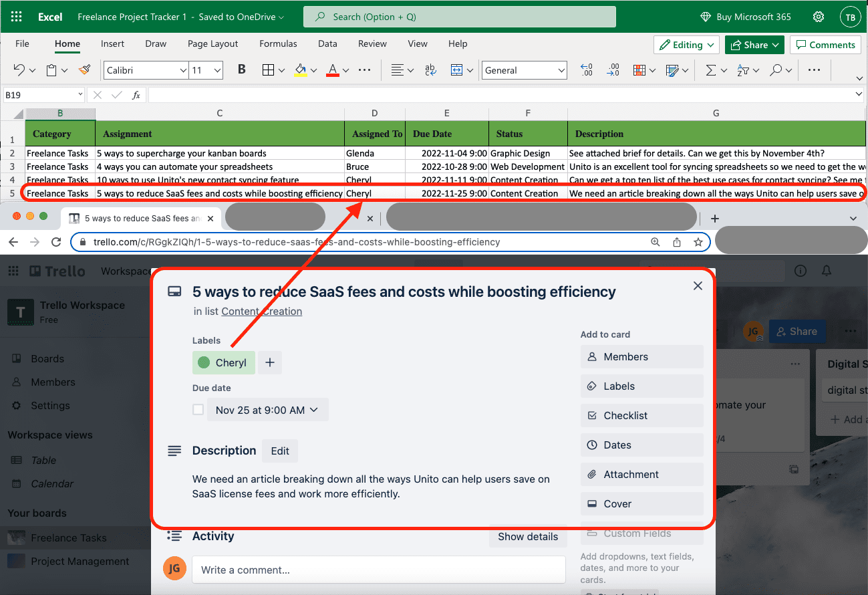Expand the formula bar chevron
The height and width of the screenshot is (595, 868).
(x=859, y=95)
